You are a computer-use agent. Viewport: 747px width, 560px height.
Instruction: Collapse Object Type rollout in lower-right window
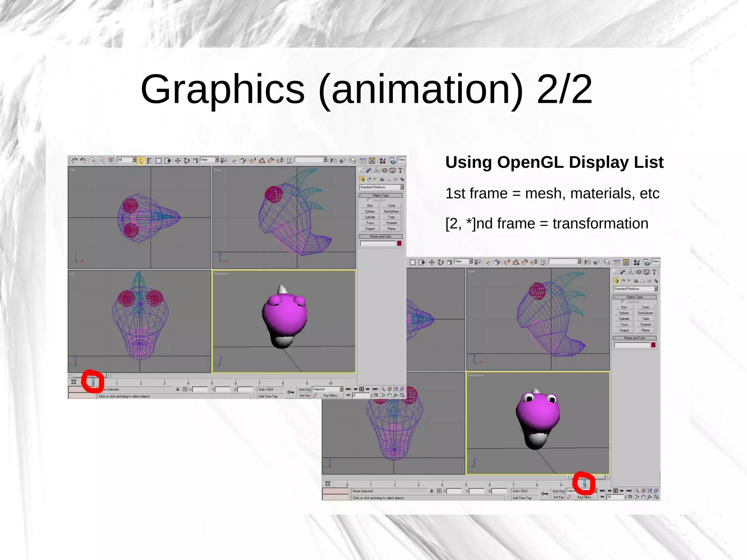coord(635,297)
